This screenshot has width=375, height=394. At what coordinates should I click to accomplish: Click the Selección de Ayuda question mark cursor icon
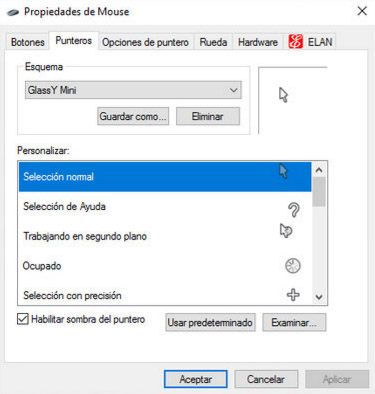(x=293, y=210)
